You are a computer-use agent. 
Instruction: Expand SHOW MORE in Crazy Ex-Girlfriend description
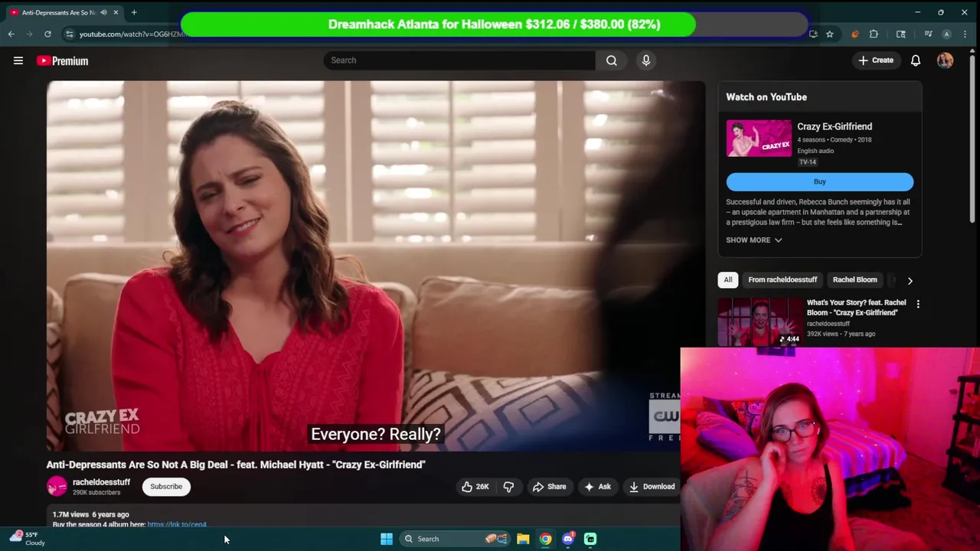754,240
